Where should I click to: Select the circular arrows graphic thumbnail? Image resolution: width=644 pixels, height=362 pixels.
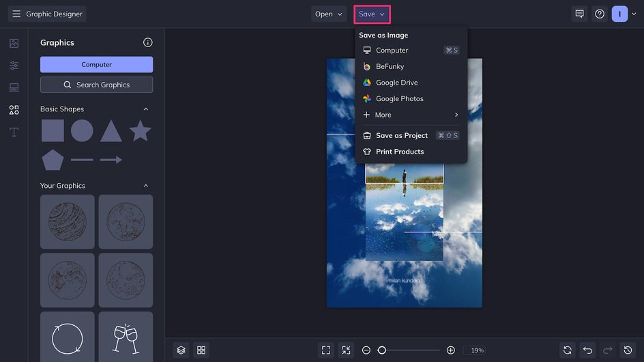(x=68, y=337)
